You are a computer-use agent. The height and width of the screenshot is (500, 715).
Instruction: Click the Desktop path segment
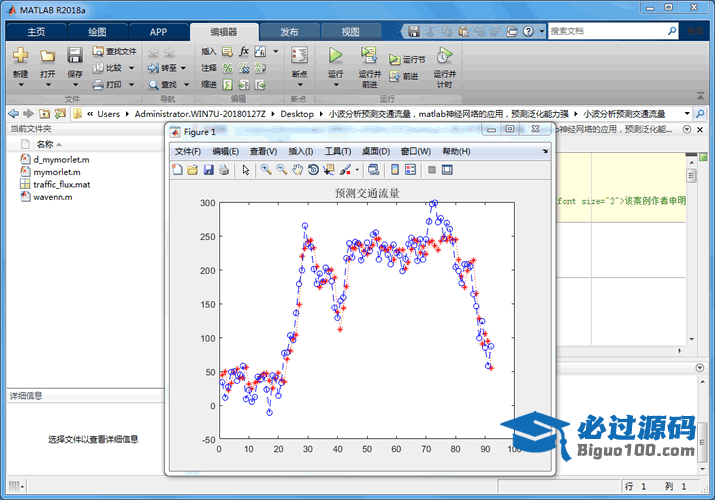[297, 114]
